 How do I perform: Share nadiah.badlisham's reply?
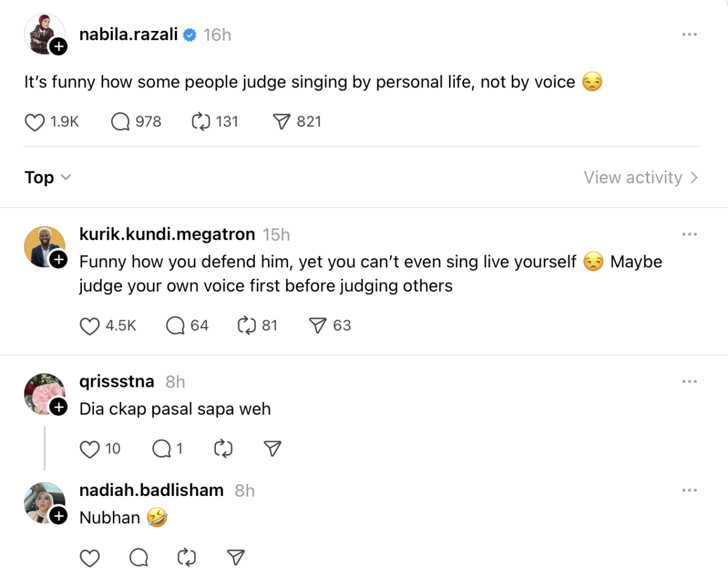[235, 558]
